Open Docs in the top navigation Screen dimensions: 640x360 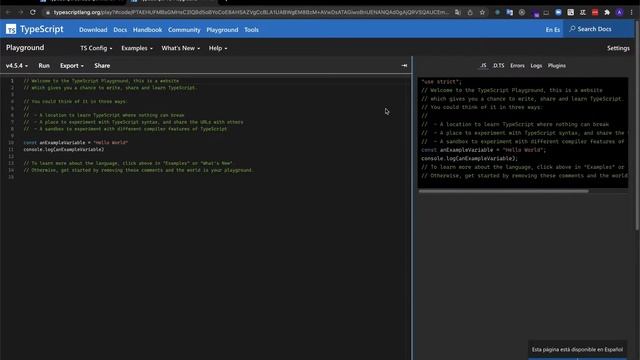(x=120, y=30)
